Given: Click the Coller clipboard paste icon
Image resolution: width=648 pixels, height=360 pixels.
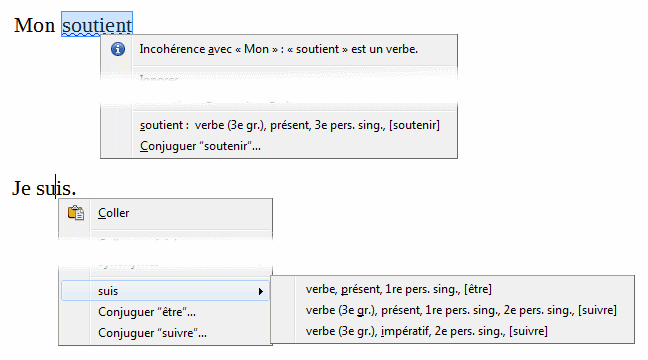Looking at the screenshot, I should point(76,213).
